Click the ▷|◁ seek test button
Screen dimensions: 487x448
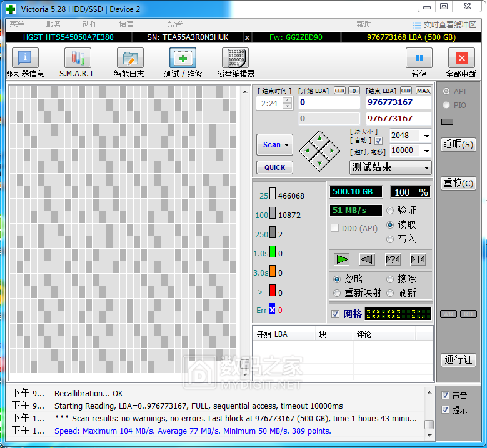point(418,259)
